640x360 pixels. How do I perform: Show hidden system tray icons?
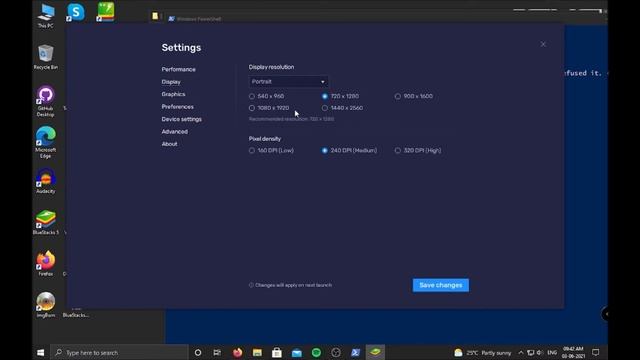point(521,353)
